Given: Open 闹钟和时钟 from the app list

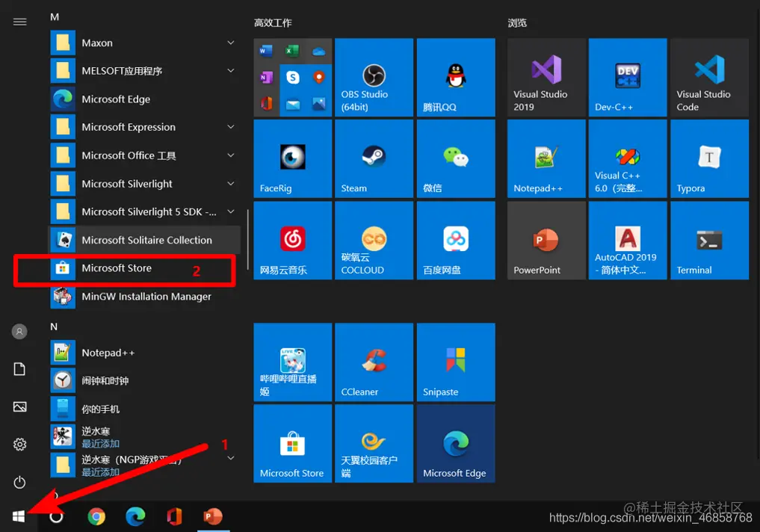Looking at the screenshot, I should tap(144, 381).
